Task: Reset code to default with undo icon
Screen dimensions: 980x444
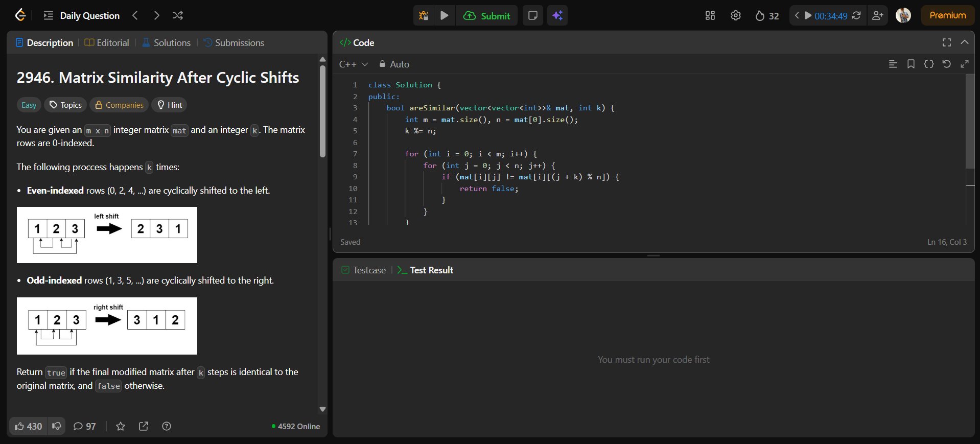Action: click(x=946, y=64)
